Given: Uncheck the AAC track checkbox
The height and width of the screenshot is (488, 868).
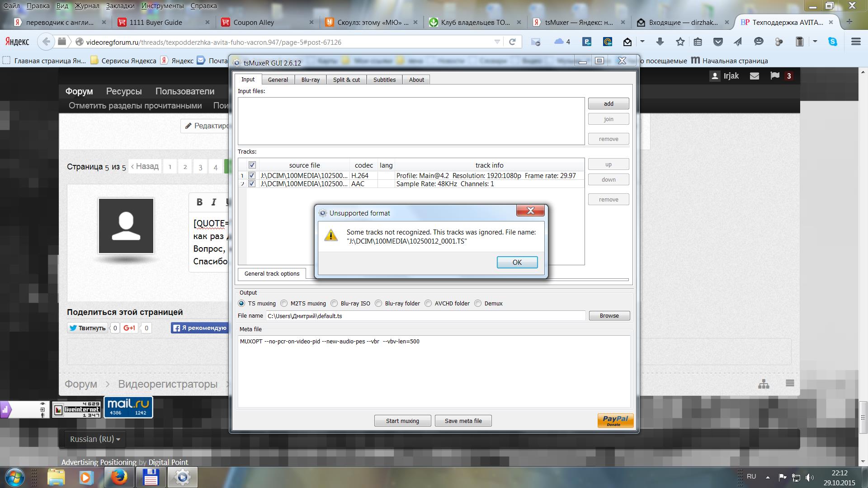Looking at the screenshot, I should coord(252,183).
